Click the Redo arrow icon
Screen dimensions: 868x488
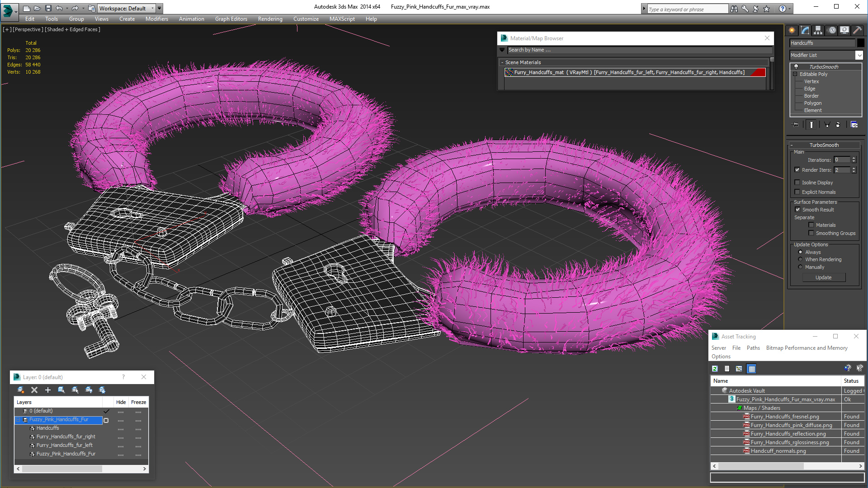(x=75, y=8)
